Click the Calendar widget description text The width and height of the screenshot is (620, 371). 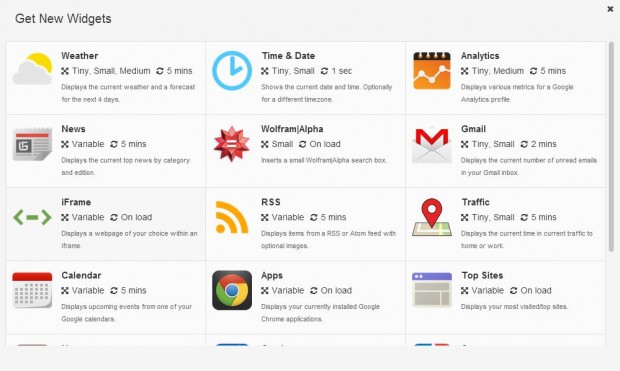click(x=127, y=313)
